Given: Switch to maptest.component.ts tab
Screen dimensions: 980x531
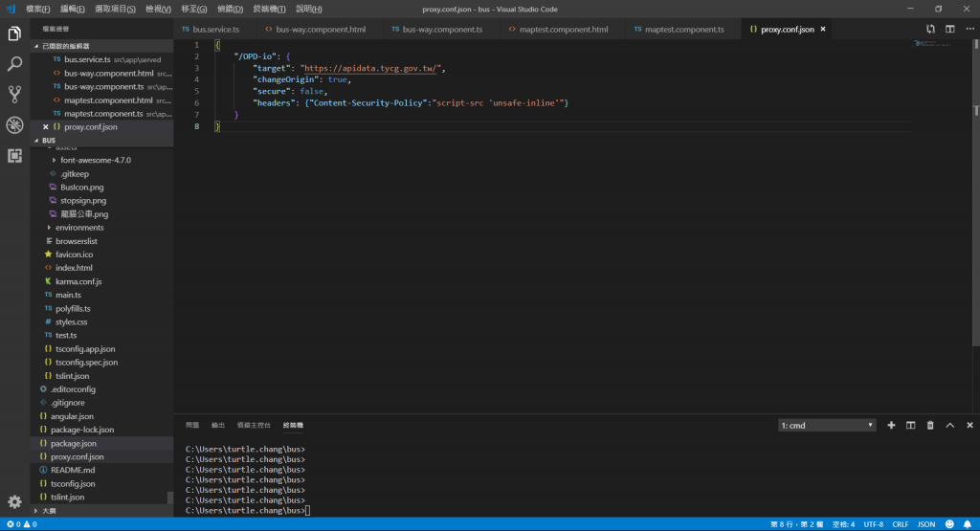Looking at the screenshot, I should tap(683, 30).
